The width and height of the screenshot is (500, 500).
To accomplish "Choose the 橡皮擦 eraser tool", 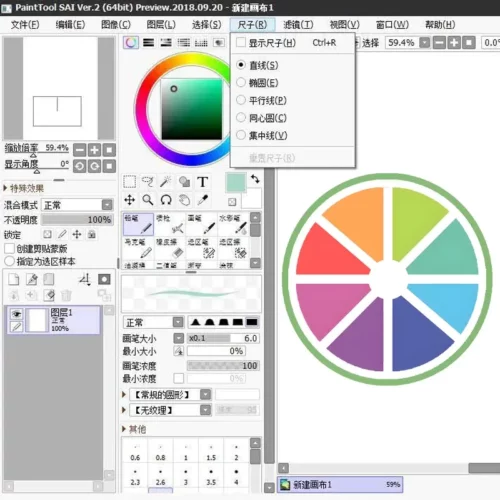I will pos(170,248).
